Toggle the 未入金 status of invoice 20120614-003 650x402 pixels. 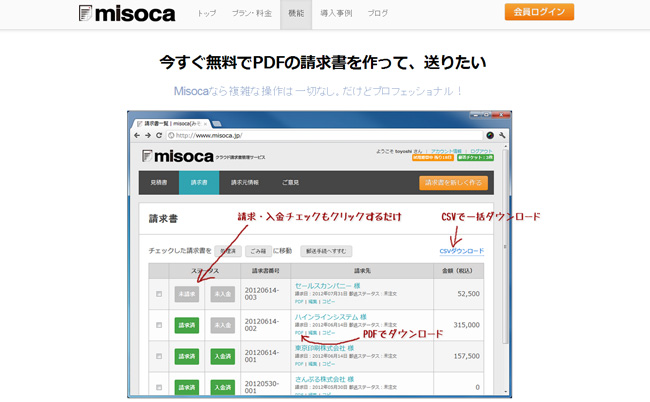pos(223,294)
